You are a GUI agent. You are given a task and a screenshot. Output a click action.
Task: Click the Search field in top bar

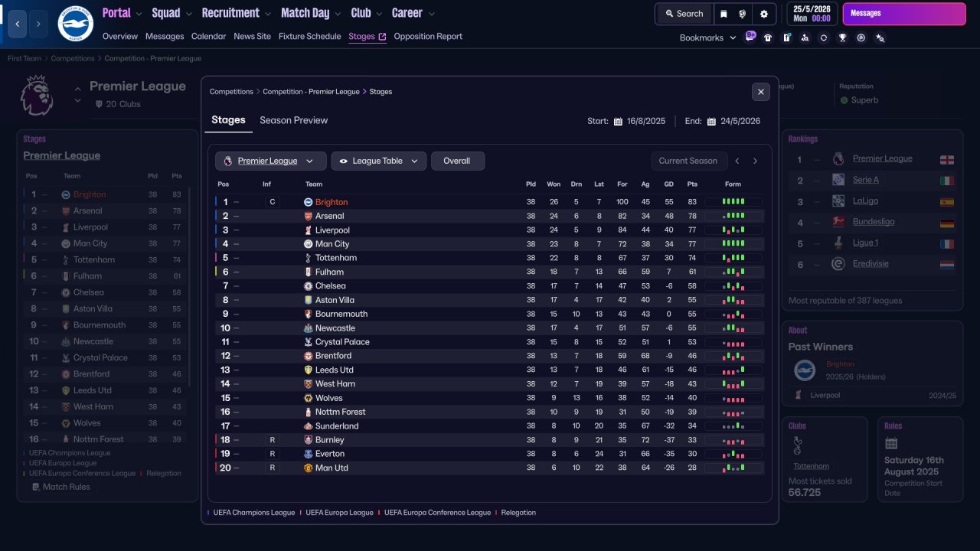coord(684,14)
